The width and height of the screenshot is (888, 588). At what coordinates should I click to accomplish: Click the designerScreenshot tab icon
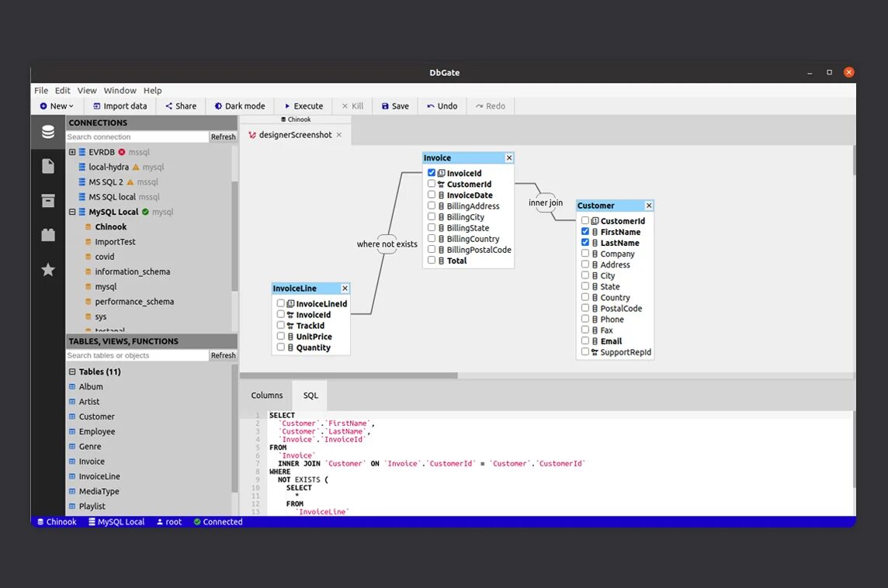point(252,135)
